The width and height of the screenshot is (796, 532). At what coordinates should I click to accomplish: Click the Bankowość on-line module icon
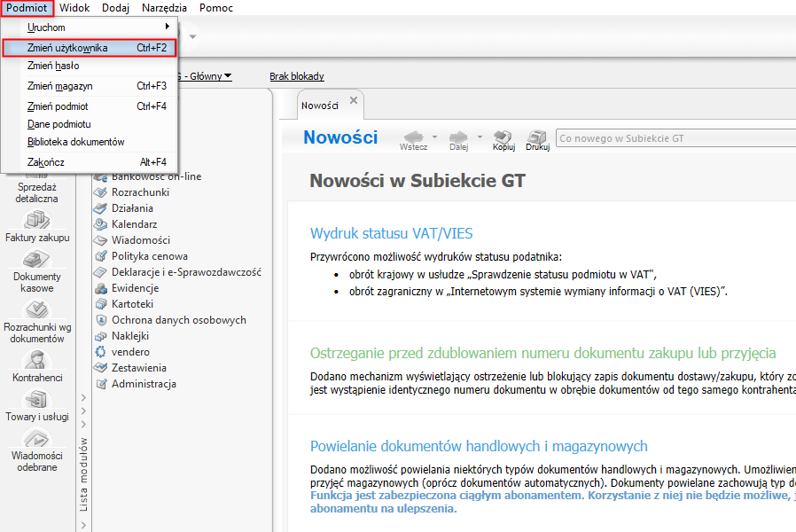click(x=101, y=177)
